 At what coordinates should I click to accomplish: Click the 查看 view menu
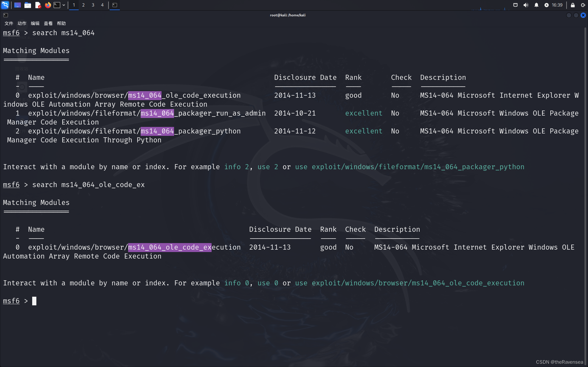[x=48, y=23]
